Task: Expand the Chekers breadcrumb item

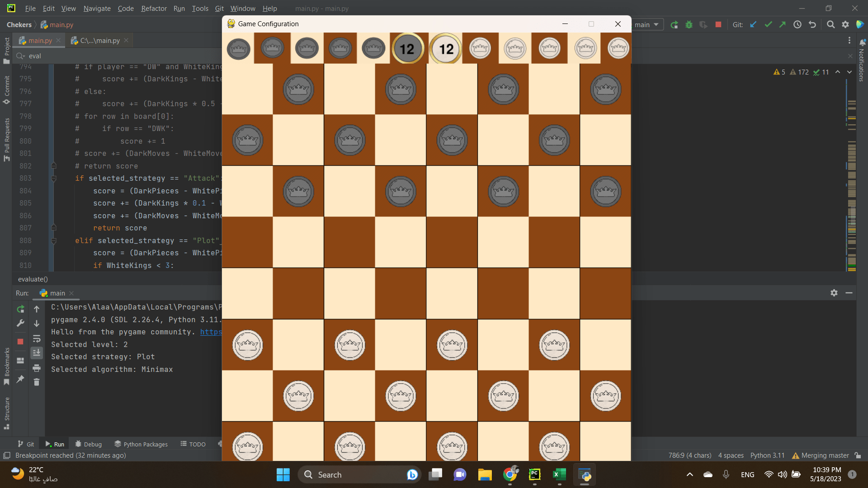Action: (x=19, y=25)
